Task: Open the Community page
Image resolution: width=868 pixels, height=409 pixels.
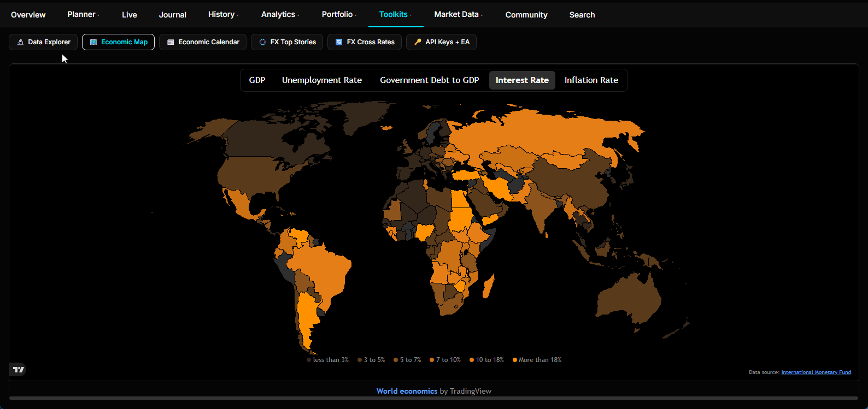Action: [x=526, y=15]
